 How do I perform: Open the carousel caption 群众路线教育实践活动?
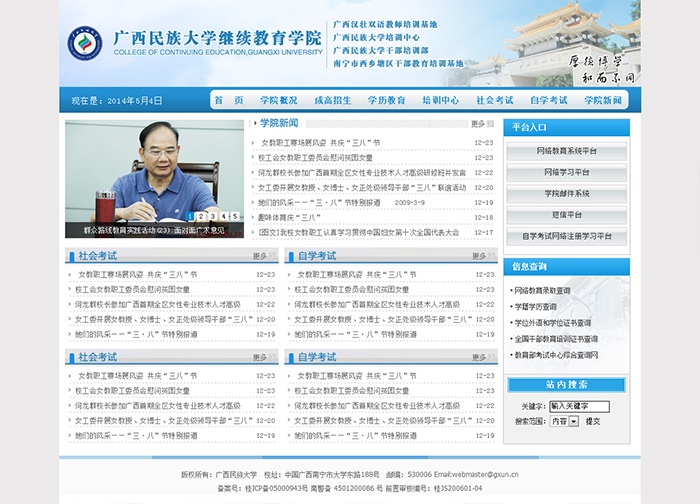154,230
